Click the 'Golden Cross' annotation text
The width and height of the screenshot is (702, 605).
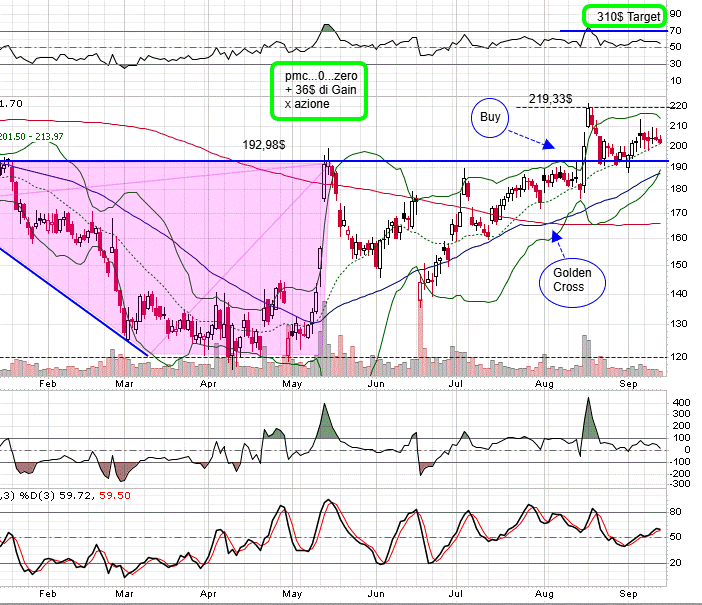tap(572, 279)
